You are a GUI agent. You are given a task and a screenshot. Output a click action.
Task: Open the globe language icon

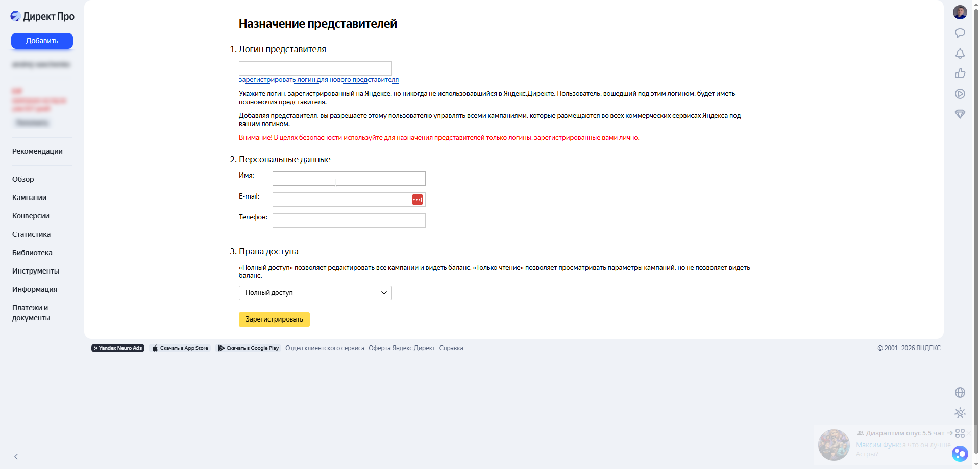coord(960,392)
